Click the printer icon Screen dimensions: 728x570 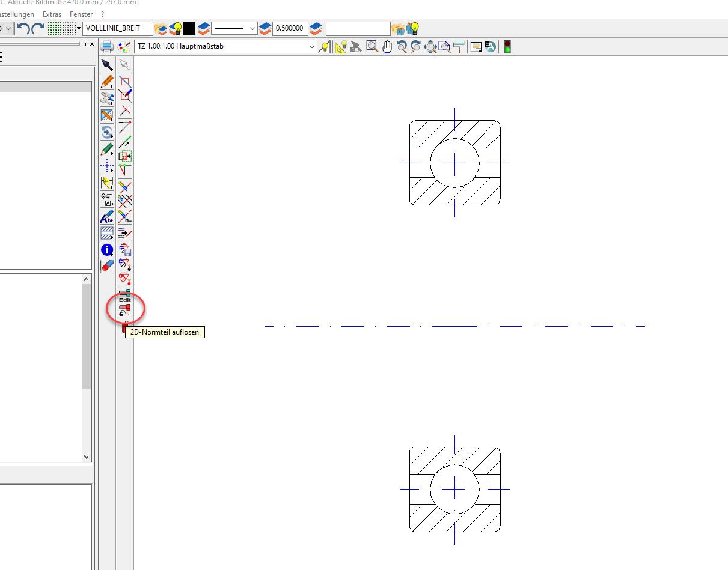pos(108,47)
